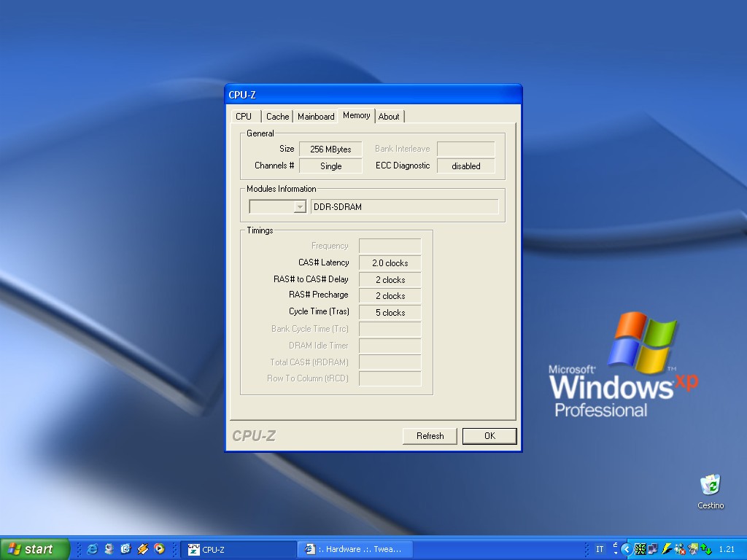
Task: Click the ECC Diagnostic field showing disabled
Action: (466, 166)
